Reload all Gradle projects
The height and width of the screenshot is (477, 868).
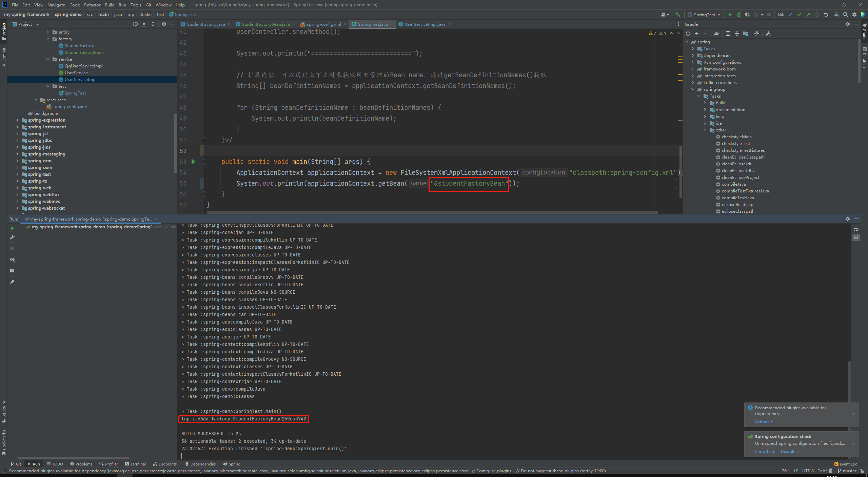(x=688, y=34)
